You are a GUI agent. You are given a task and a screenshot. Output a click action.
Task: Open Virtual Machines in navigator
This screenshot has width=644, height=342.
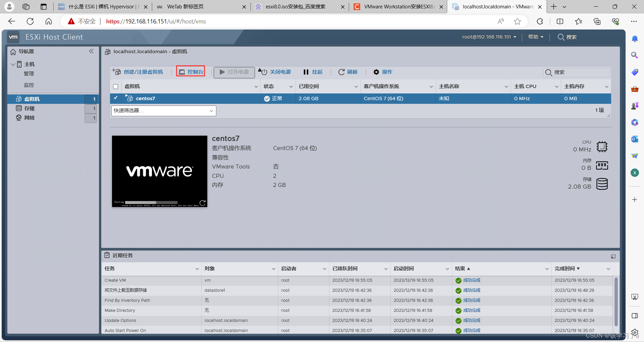[53, 99]
